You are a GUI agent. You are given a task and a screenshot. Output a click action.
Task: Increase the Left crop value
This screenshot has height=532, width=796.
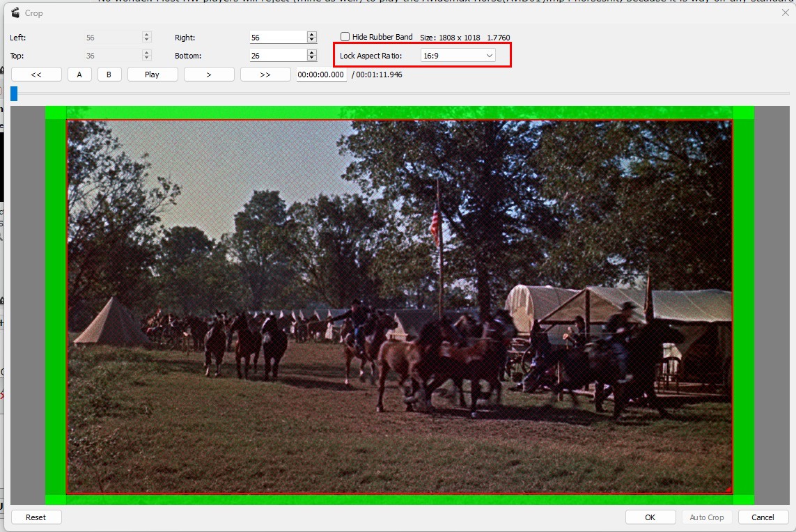click(147, 34)
